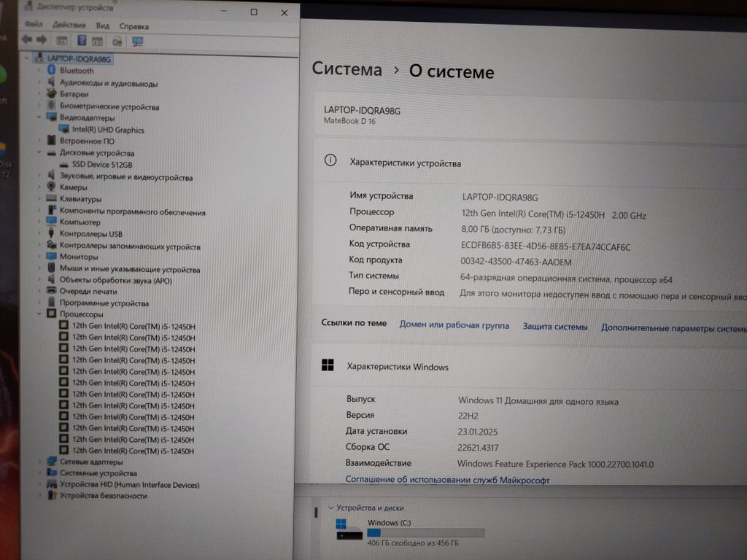The image size is (747, 560).
Task: Select the Компоненты программного обеспечения icon
Action: [x=52, y=210]
